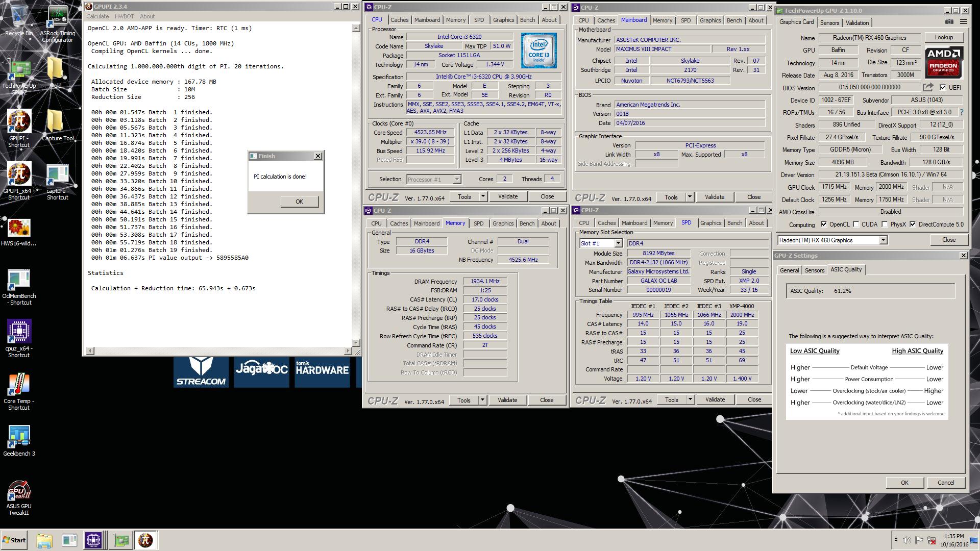Confirm PI calculation done with OK
The height and width of the screenshot is (551, 980).
[299, 202]
